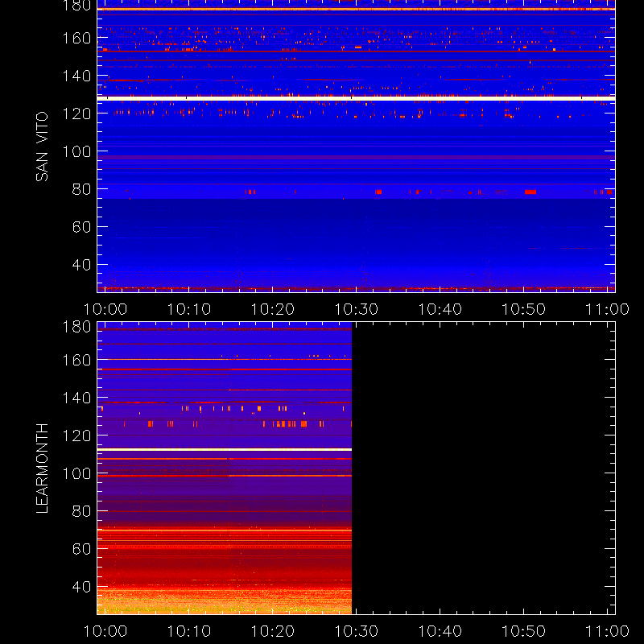The height and width of the screenshot is (644, 644).
Task: Click the bright white band in San Vito spectrogram
Action: coord(356,98)
